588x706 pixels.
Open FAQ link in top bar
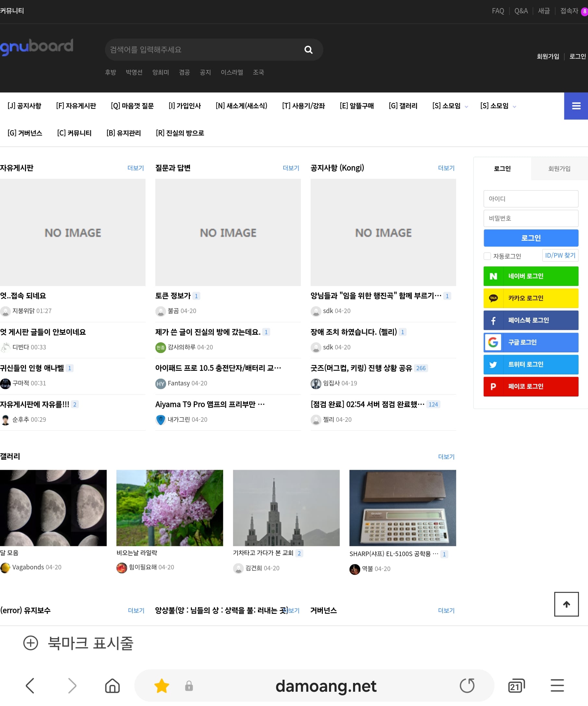[498, 11]
